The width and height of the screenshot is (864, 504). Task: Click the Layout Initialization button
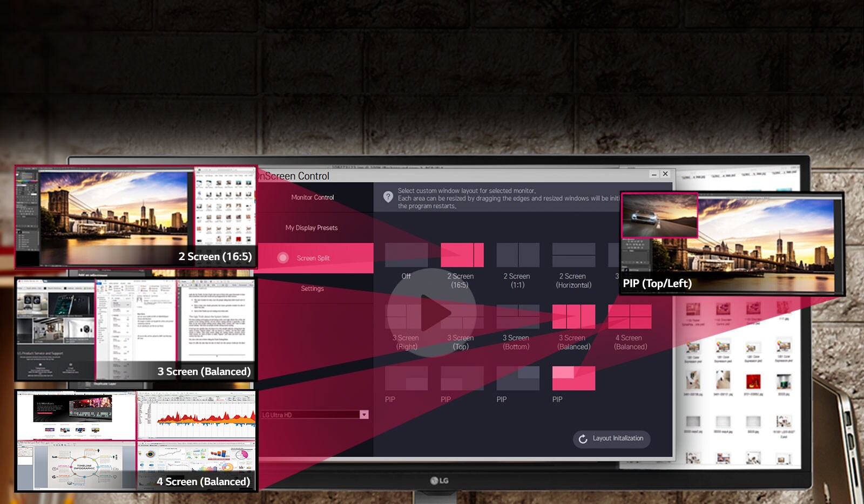click(611, 439)
